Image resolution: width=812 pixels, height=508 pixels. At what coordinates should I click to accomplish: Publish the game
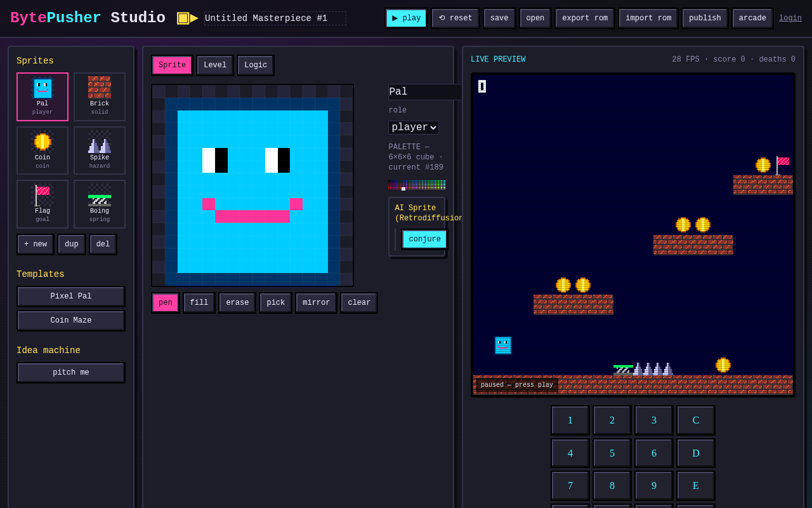coord(704,18)
